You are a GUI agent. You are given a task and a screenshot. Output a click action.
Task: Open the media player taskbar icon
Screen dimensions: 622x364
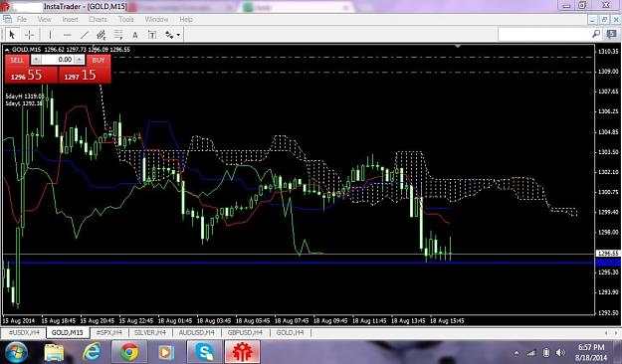(166, 352)
